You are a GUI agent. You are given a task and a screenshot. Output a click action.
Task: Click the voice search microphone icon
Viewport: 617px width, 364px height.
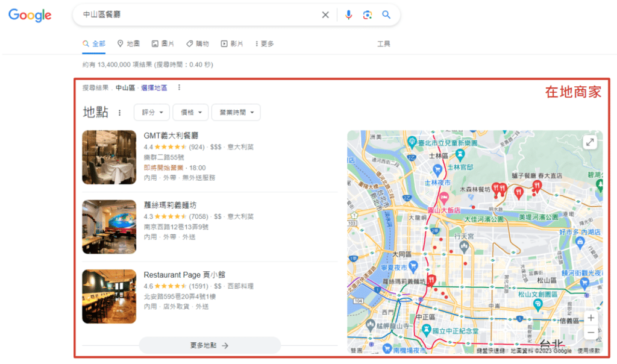[x=348, y=15]
